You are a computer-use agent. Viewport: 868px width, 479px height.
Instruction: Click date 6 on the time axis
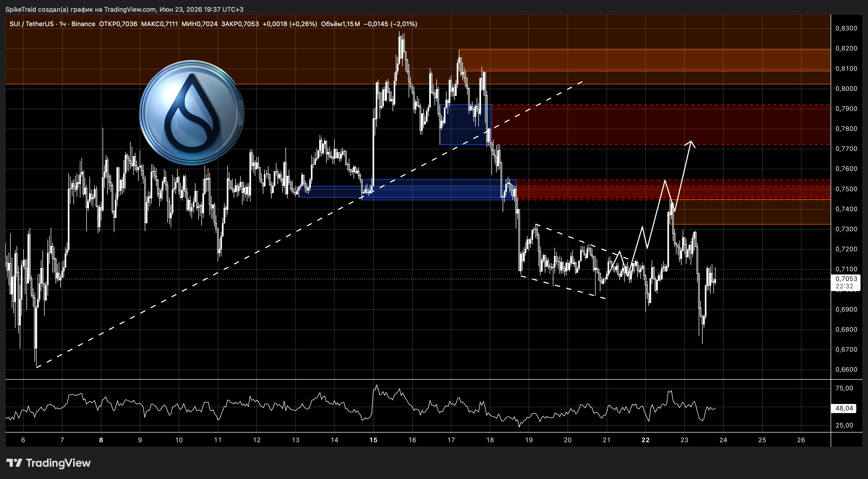click(x=23, y=440)
